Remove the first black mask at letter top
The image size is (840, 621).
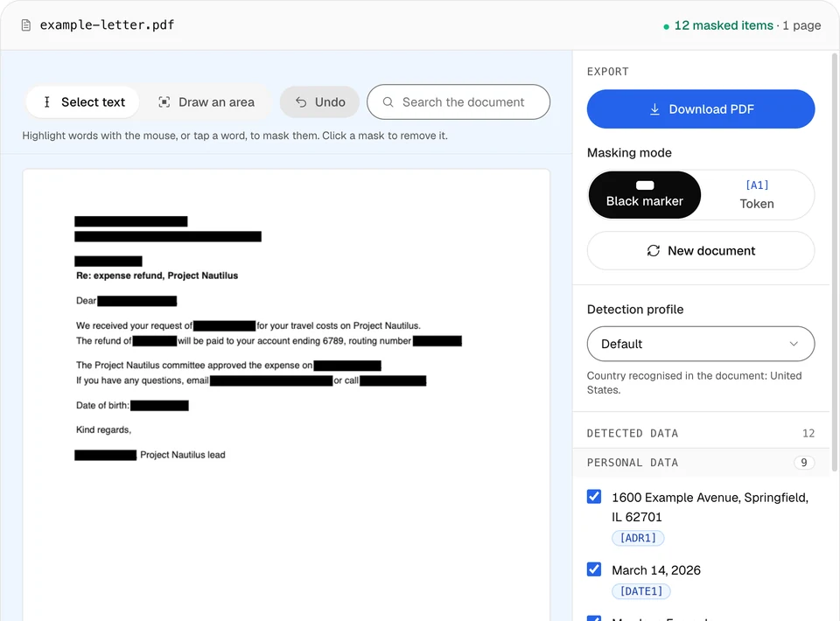[x=131, y=221]
